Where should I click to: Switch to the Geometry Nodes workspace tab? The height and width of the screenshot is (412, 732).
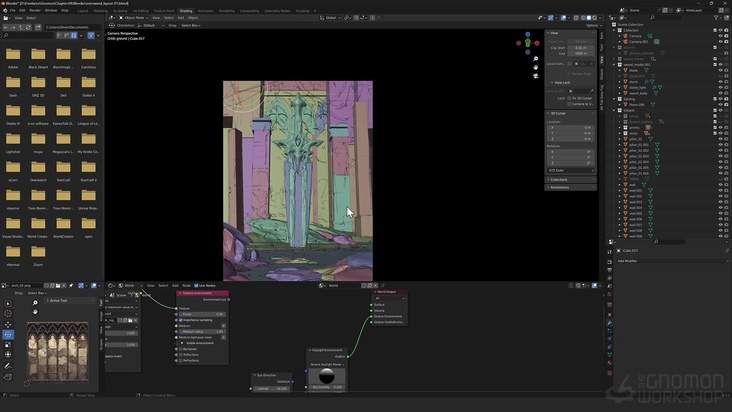click(x=277, y=11)
